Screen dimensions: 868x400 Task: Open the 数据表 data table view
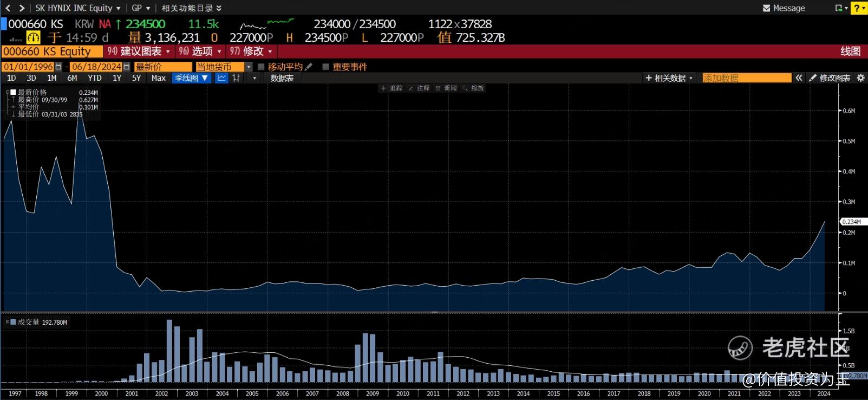282,78
